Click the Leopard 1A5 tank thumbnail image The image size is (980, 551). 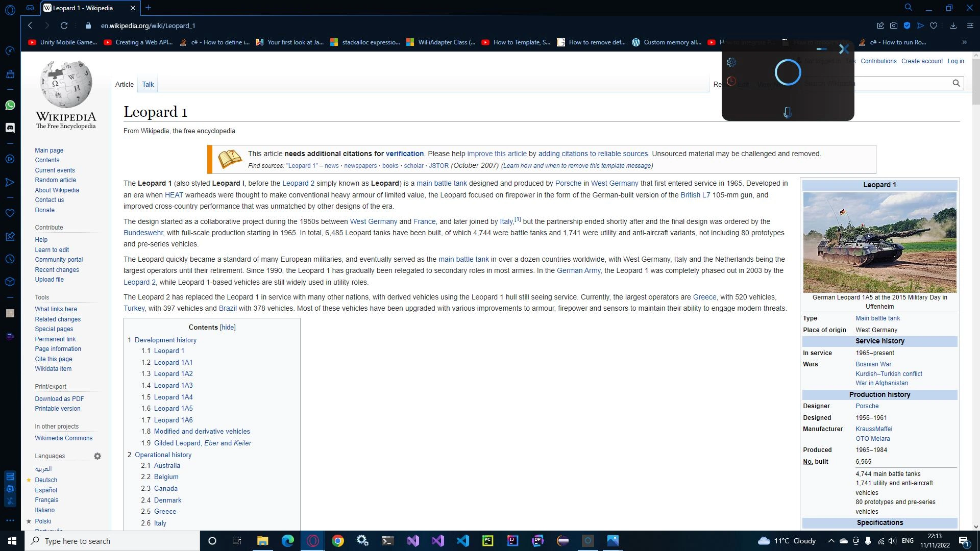pyautogui.click(x=879, y=242)
